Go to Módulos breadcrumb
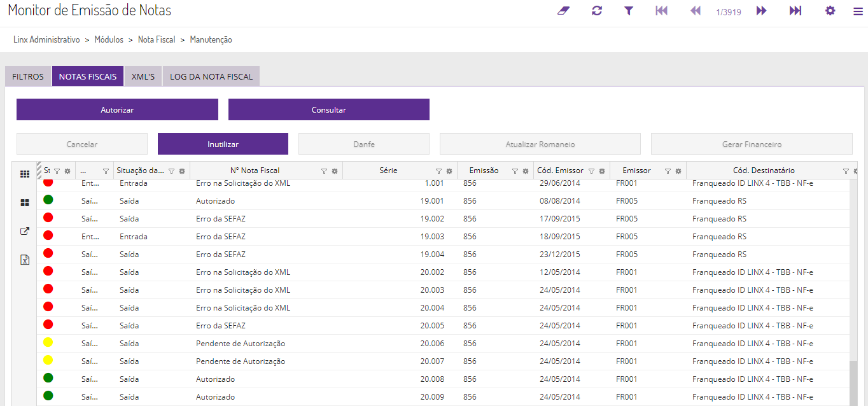The image size is (868, 406). (x=109, y=39)
